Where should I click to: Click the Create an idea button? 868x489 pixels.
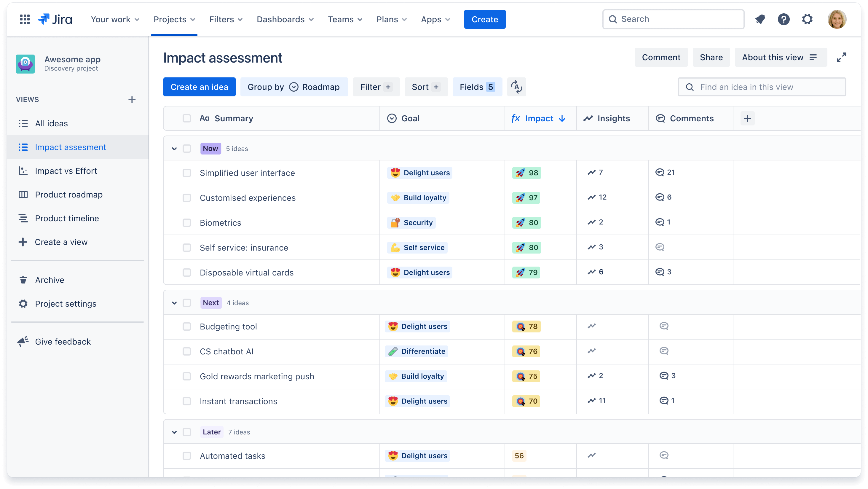[199, 87]
